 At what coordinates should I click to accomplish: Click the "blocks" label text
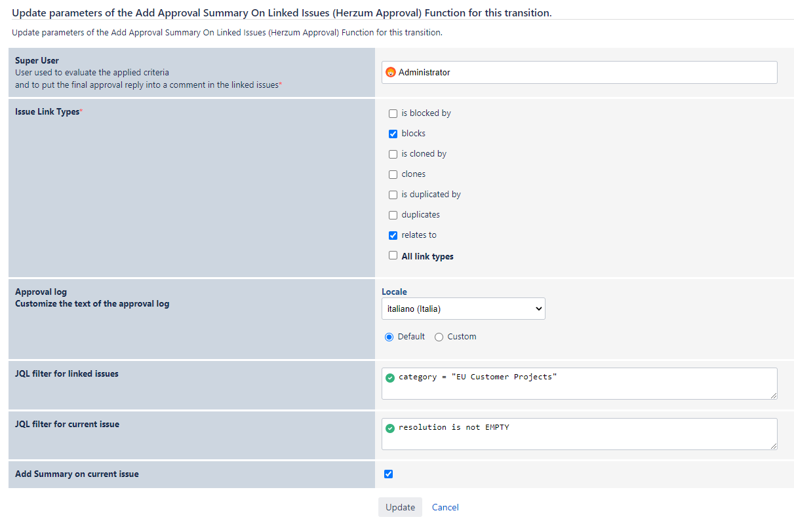point(414,134)
